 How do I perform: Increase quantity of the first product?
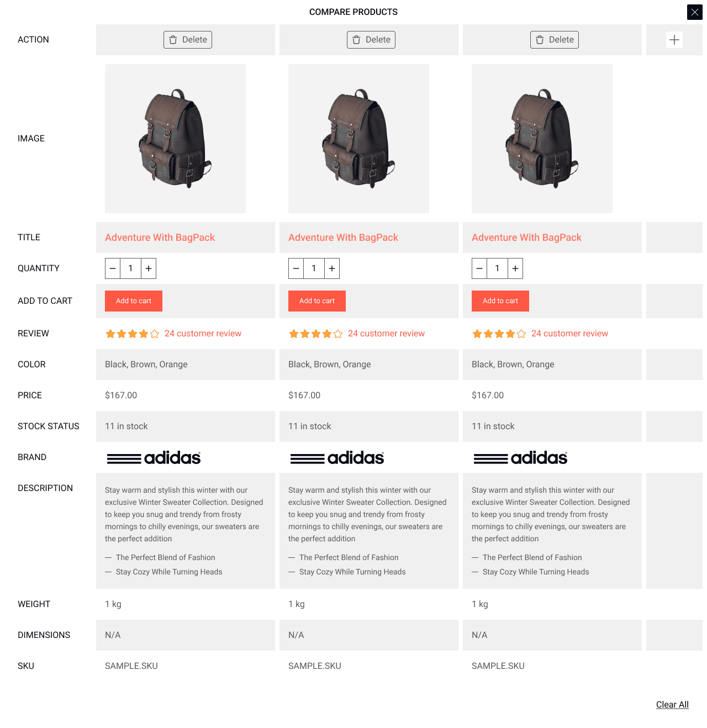tap(149, 268)
